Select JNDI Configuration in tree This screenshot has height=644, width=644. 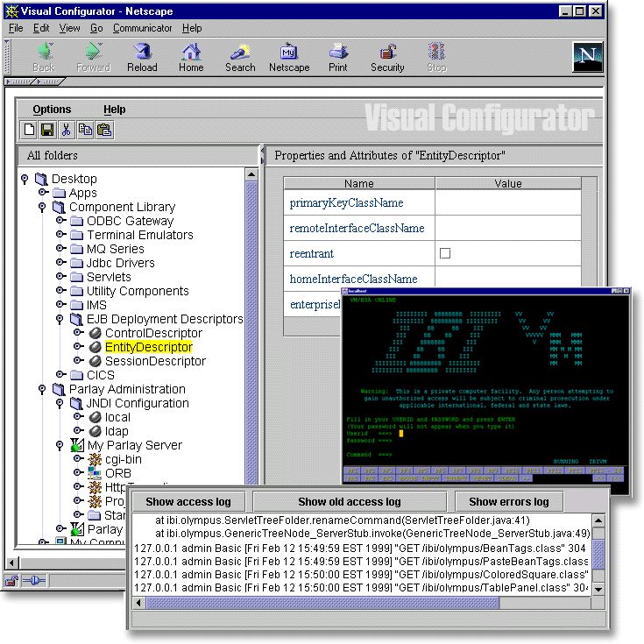click(x=138, y=403)
